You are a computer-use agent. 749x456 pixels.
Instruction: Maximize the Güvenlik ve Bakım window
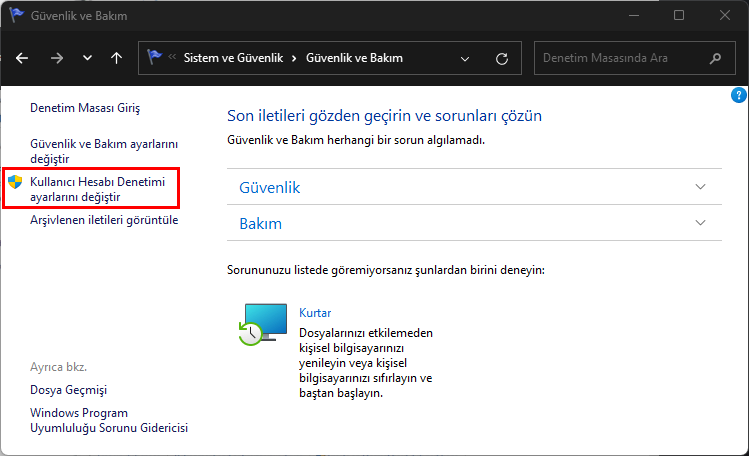(679, 15)
